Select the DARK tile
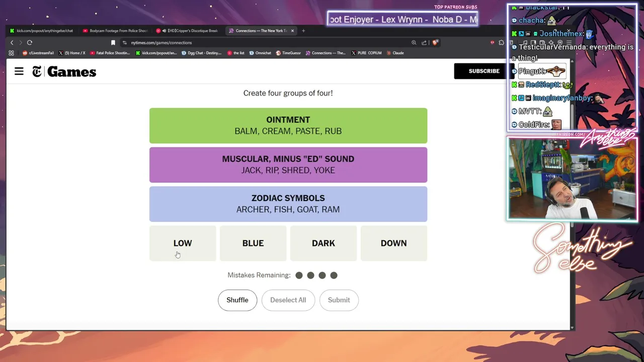The width and height of the screenshot is (644, 362). (x=324, y=243)
